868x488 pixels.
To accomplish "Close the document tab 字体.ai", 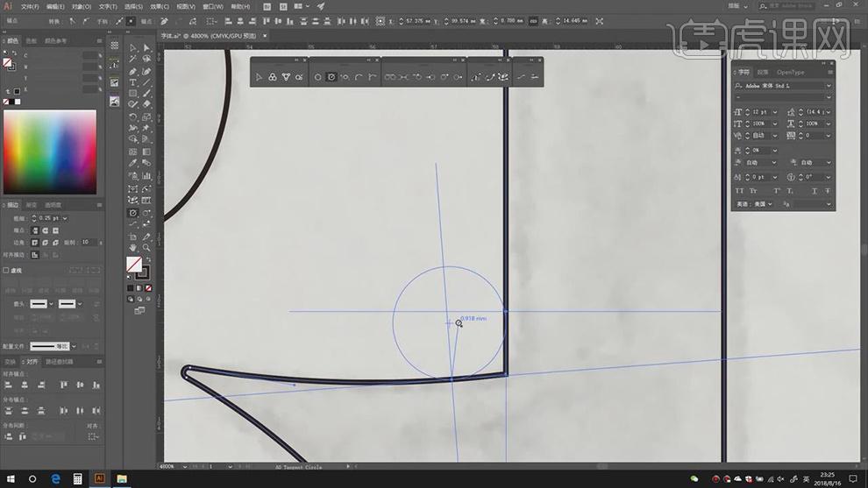I will [265, 36].
